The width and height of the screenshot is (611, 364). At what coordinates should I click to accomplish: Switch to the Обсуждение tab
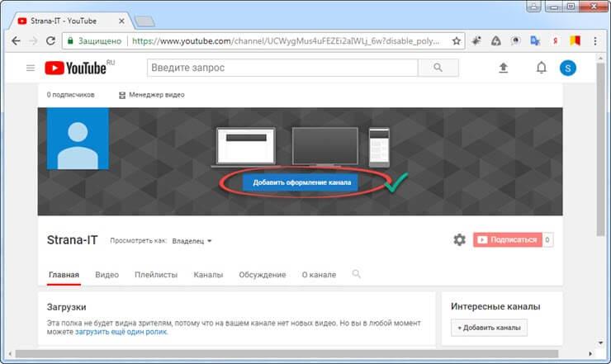tap(263, 275)
